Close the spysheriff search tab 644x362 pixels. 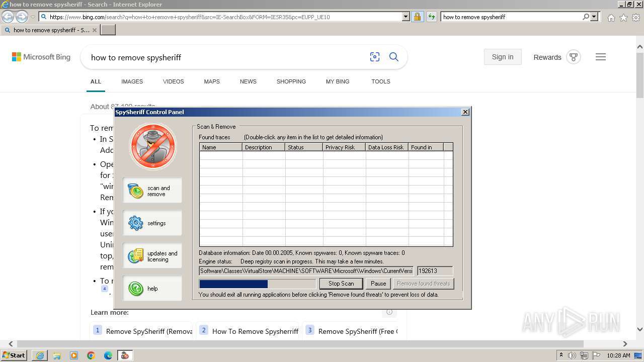(95, 30)
